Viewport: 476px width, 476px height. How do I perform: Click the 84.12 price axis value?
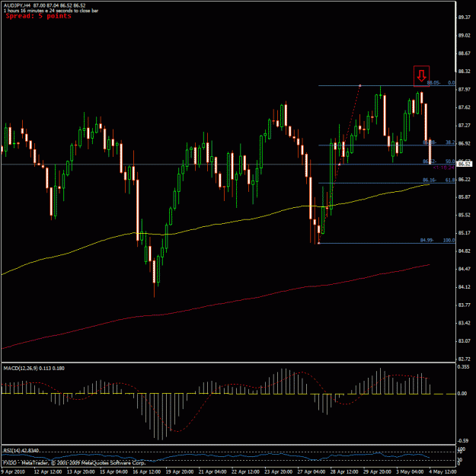(464, 287)
